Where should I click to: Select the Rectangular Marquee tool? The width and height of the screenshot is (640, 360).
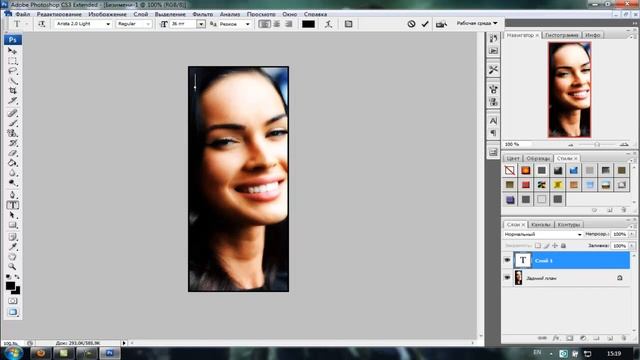pyautogui.click(x=13, y=61)
